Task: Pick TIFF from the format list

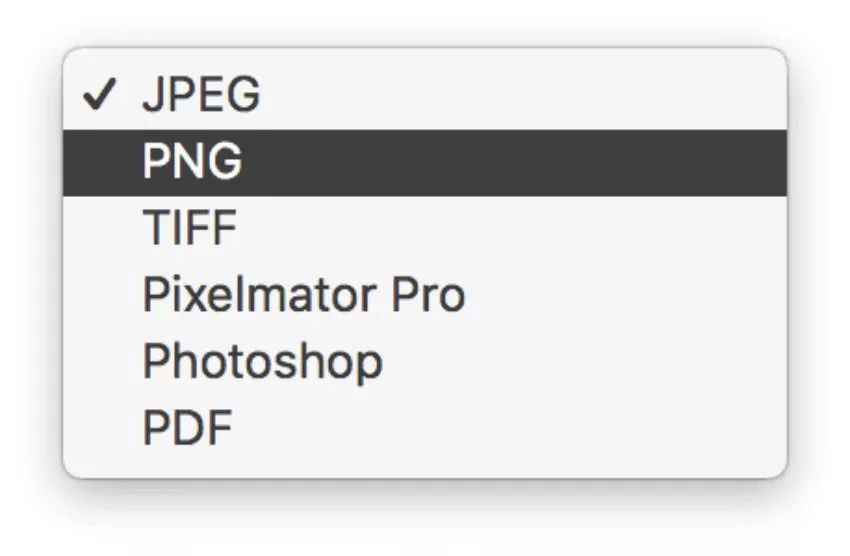Action: (425, 228)
